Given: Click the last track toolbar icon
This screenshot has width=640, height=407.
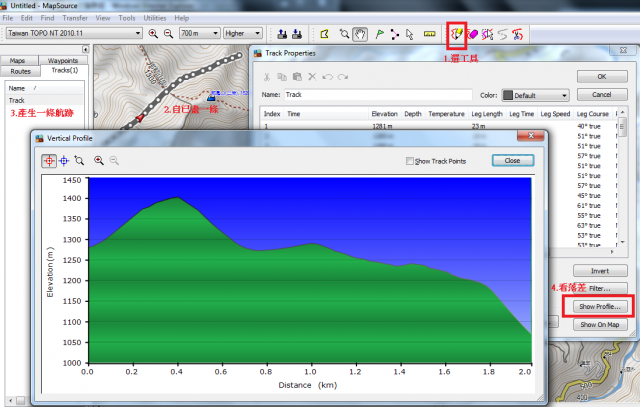Looking at the screenshot, I should (x=518, y=34).
